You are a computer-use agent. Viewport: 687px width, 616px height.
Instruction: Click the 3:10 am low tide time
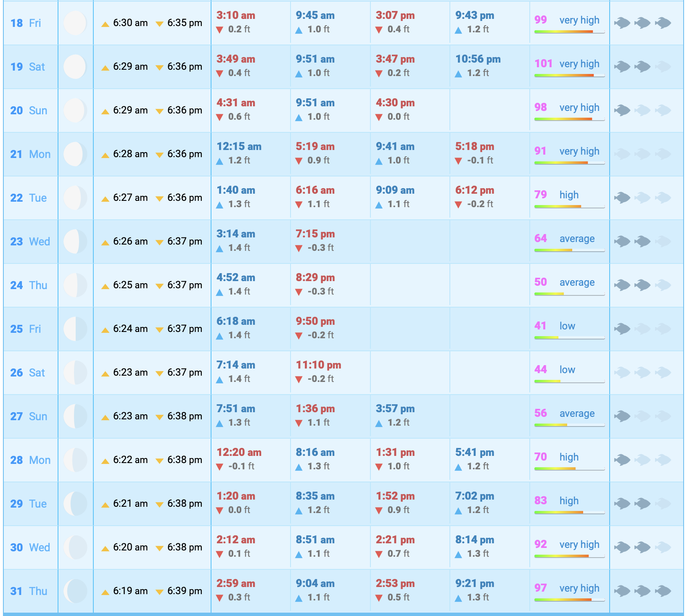[x=235, y=16]
